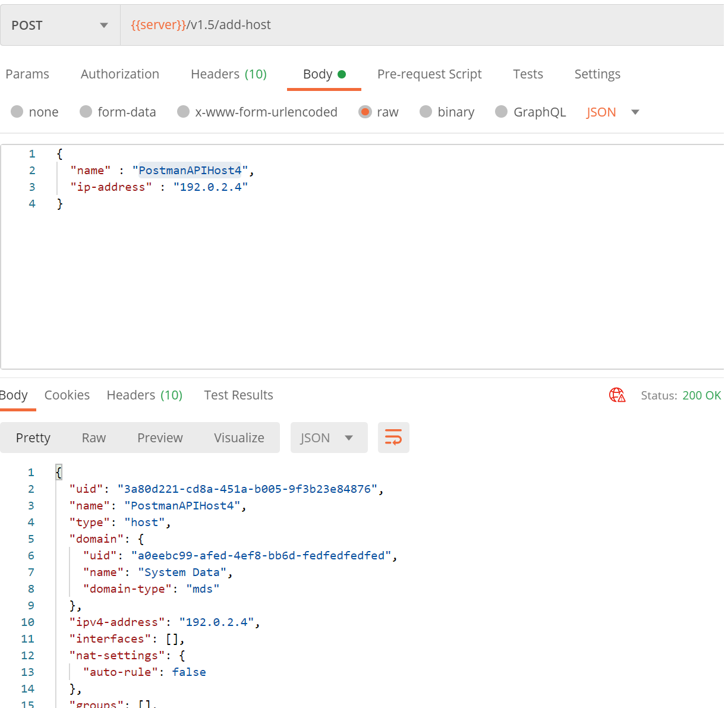This screenshot has width=728, height=708.
Task: Switch response view to Raw
Action: [x=94, y=438]
